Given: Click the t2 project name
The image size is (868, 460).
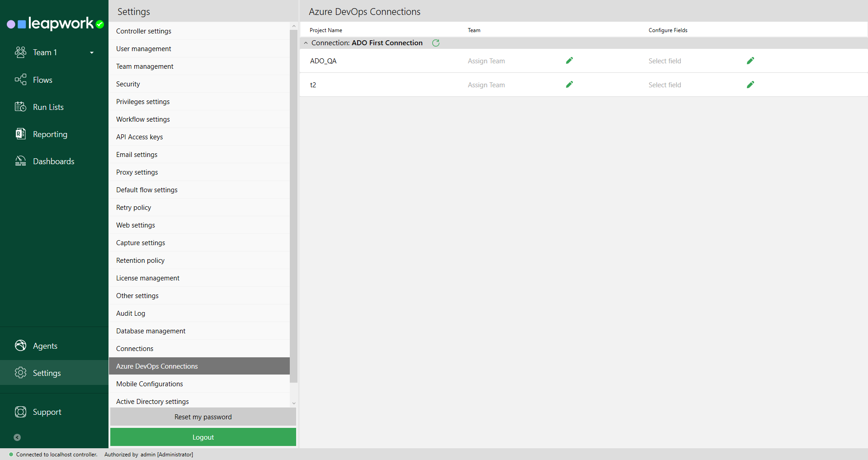Looking at the screenshot, I should [x=313, y=85].
